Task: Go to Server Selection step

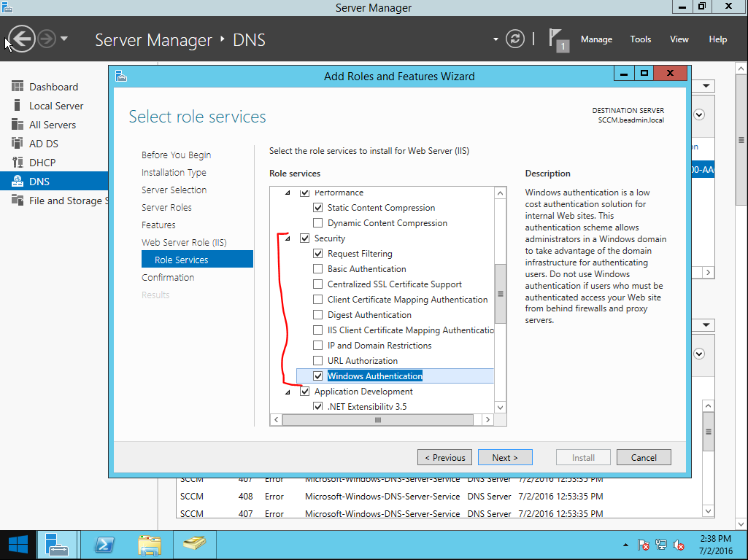Action: pos(174,190)
